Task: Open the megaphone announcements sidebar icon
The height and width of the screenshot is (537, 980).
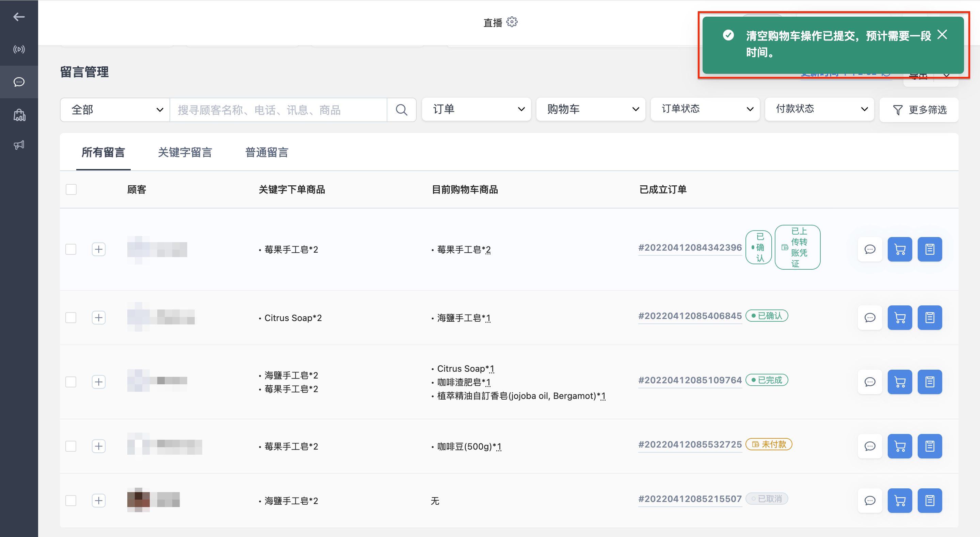Action: (19, 145)
